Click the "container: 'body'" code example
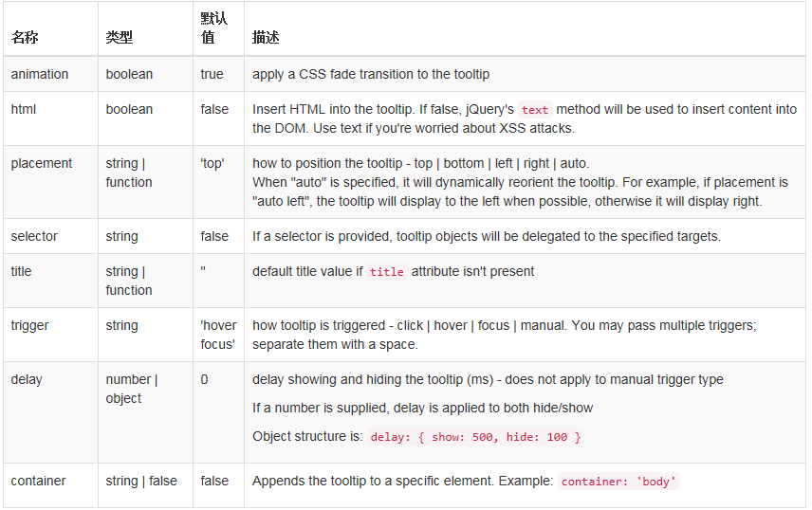 tap(618, 482)
